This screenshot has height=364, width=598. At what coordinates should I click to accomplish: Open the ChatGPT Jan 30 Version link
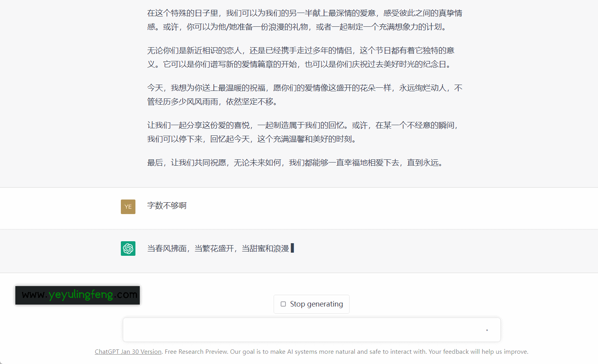128,352
